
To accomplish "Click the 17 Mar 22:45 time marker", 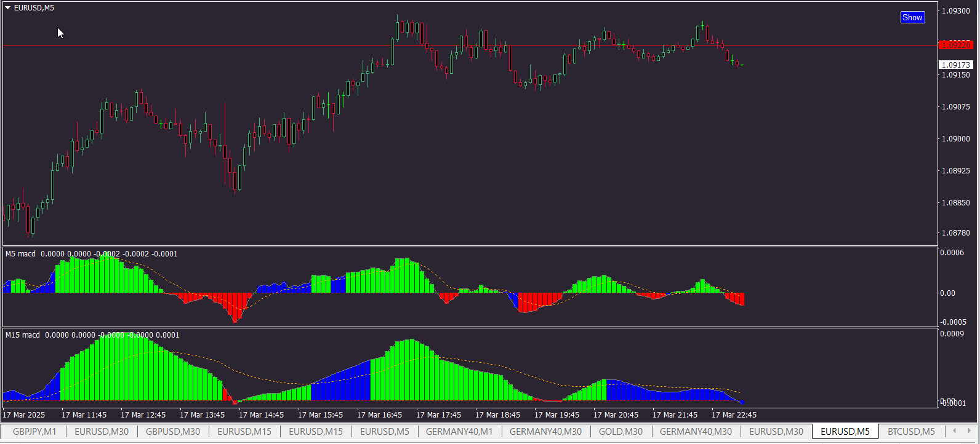I will (x=734, y=414).
